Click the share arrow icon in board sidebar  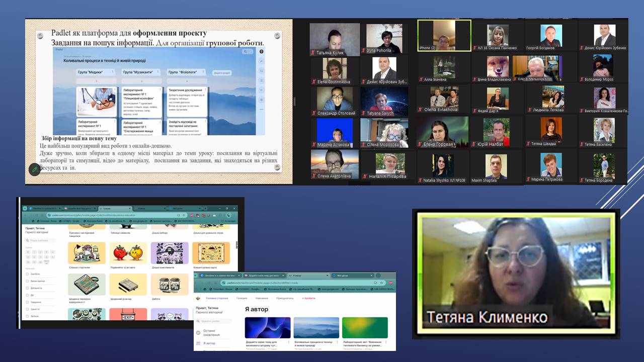(x=261, y=61)
